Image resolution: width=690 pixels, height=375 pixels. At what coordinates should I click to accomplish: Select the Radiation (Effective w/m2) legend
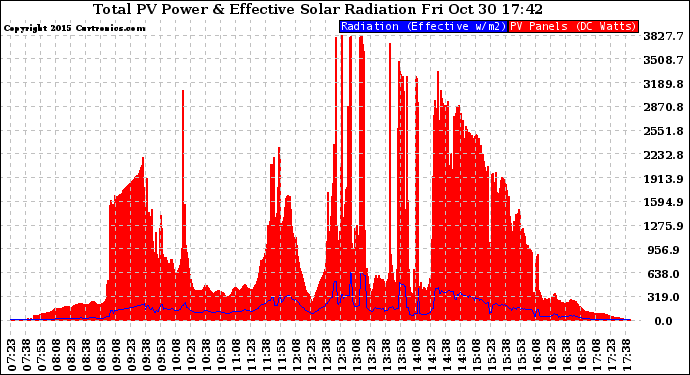tap(423, 26)
